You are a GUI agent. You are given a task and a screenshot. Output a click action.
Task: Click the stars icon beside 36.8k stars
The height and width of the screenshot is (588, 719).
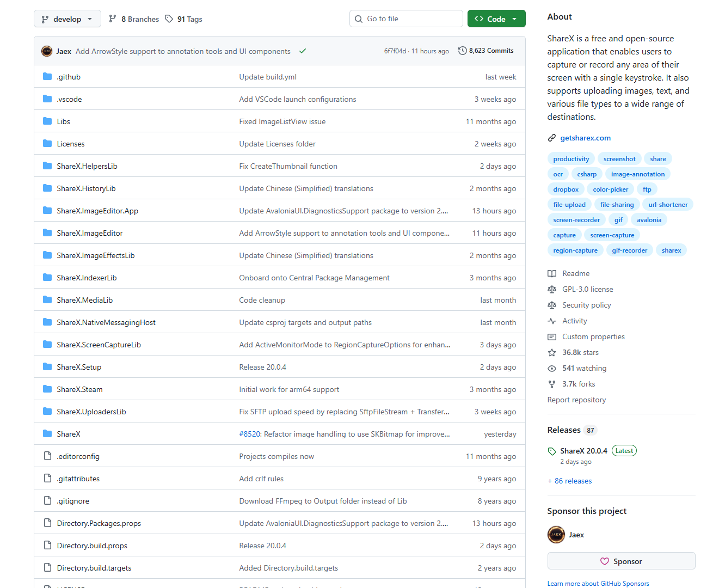pos(552,352)
